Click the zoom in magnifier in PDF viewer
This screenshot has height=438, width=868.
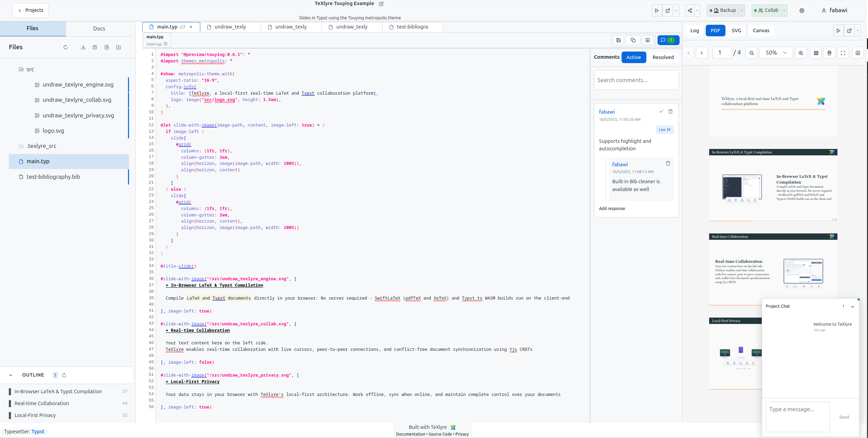(x=801, y=53)
